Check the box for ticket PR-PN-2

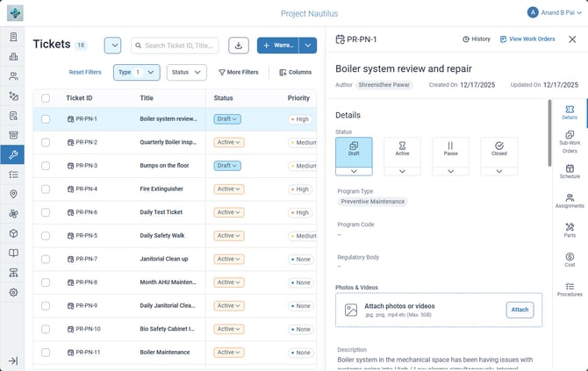[46, 142]
